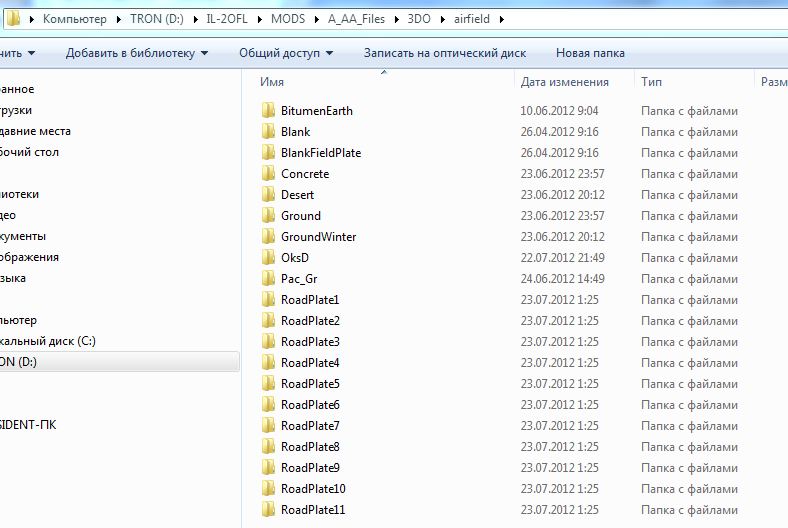Click date 22.07.2012 21:49 for OksD
788x528 pixels.
[562, 258]
